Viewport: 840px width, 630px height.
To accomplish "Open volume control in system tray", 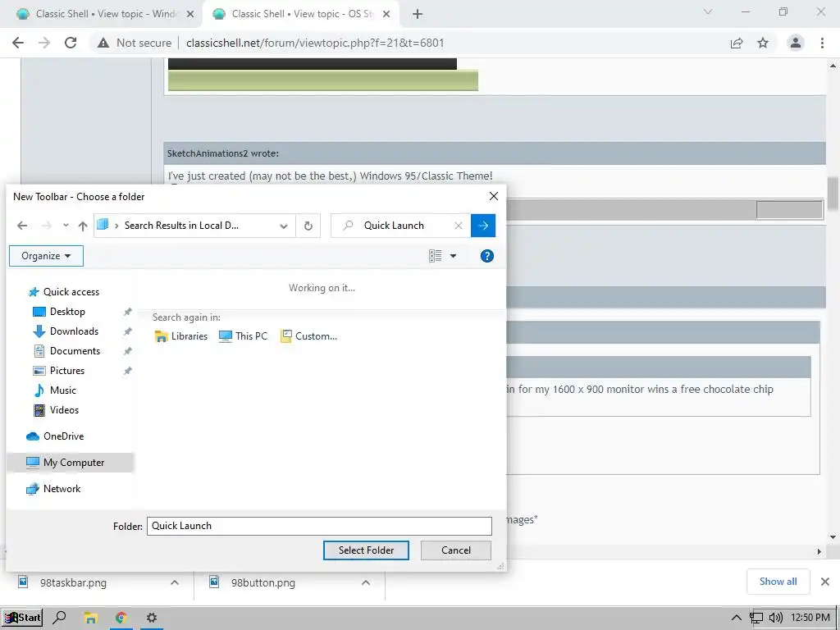I will (x=775, y=619).
